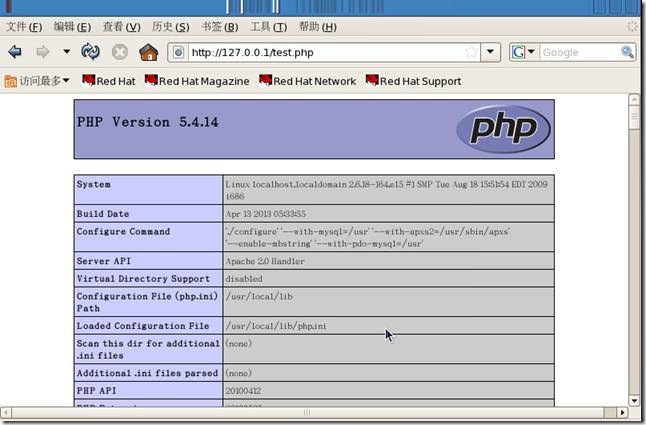Click the forward arrow button

(42, 52)
